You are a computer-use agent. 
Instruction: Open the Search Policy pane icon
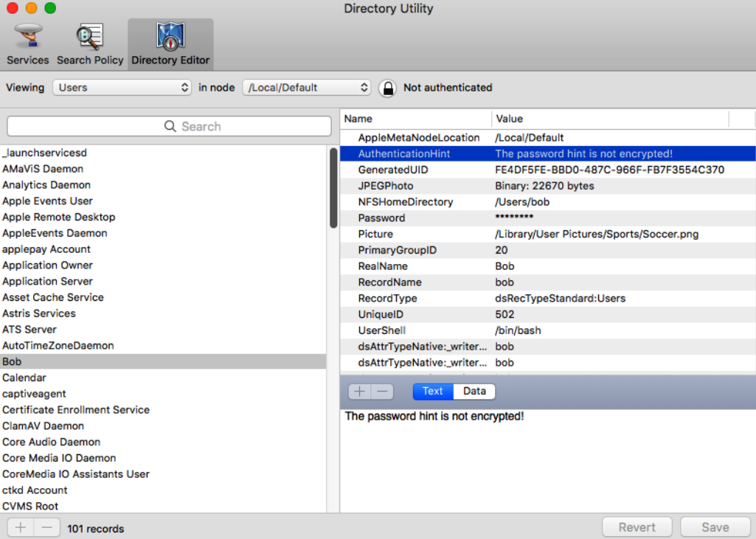[90, 44]
